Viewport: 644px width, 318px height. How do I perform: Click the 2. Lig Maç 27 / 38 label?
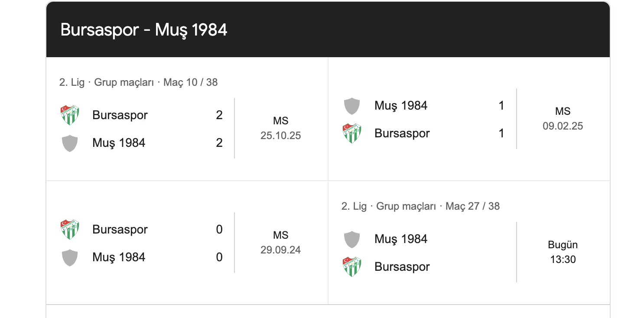tap(420, 206)
